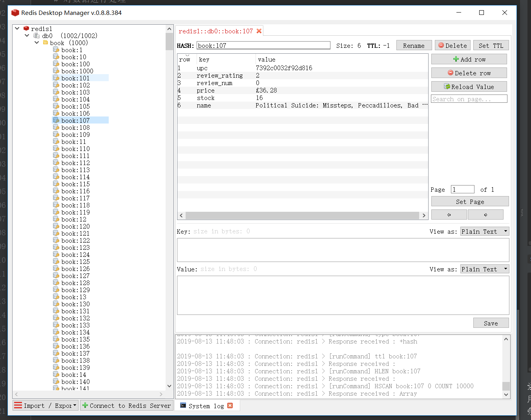
Task: Connect to Redis Server
Action: [x=127, y=405]
